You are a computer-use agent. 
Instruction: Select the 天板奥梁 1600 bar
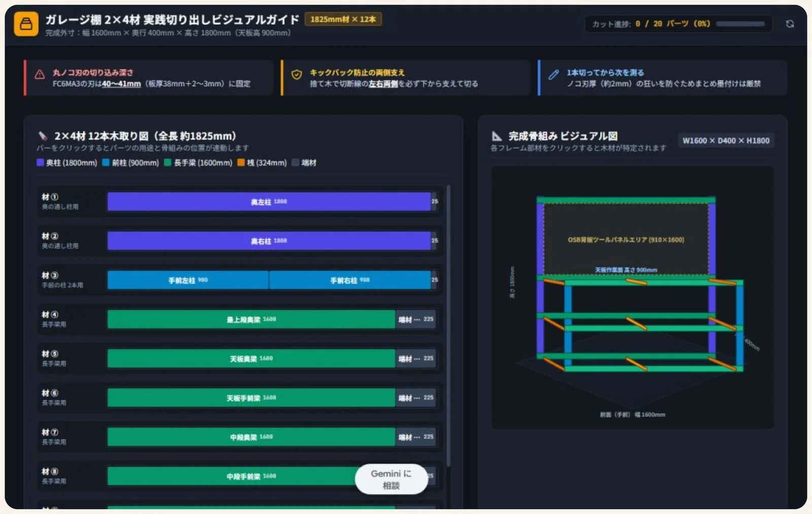point(251,359)
